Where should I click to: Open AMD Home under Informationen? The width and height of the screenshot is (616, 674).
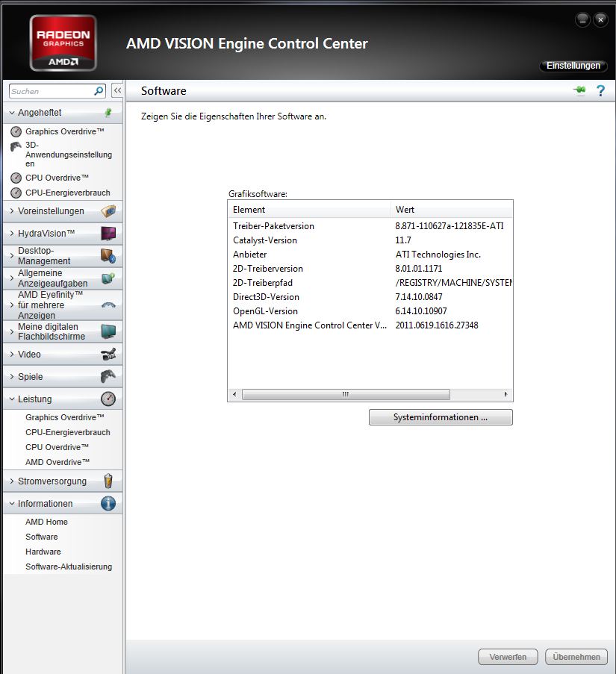tap(46, 522)
